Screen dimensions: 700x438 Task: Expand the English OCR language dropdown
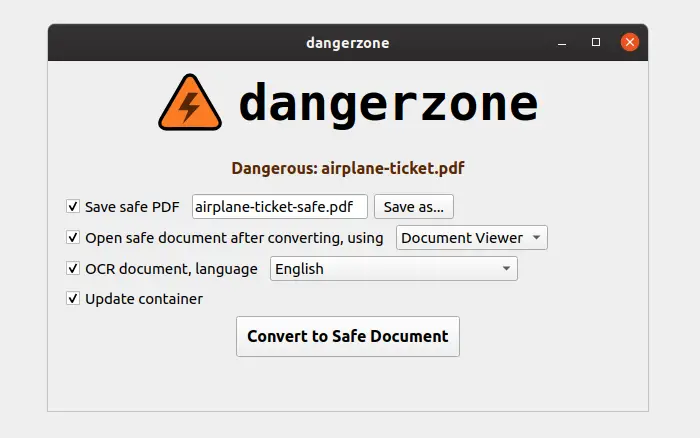tap(394, 268)
